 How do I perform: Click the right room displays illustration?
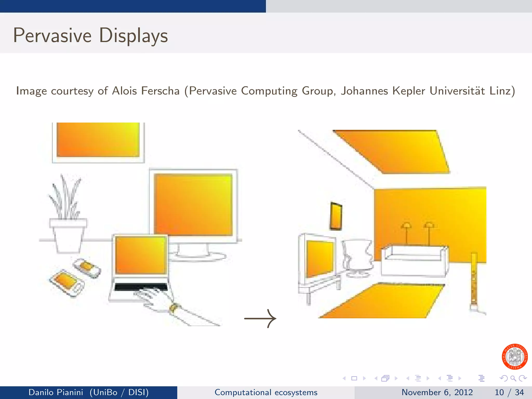(x=392, y=224)
